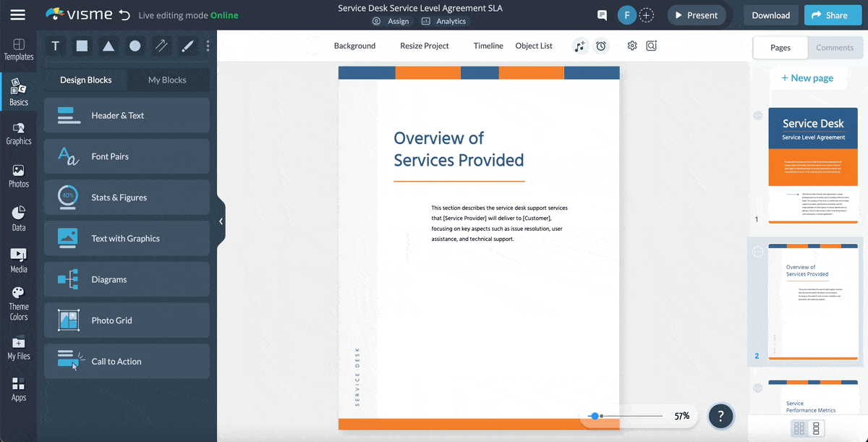Viewport: 868px width, 442px height.
Task: Switch to the My Blocks tab
Action: 168,80
